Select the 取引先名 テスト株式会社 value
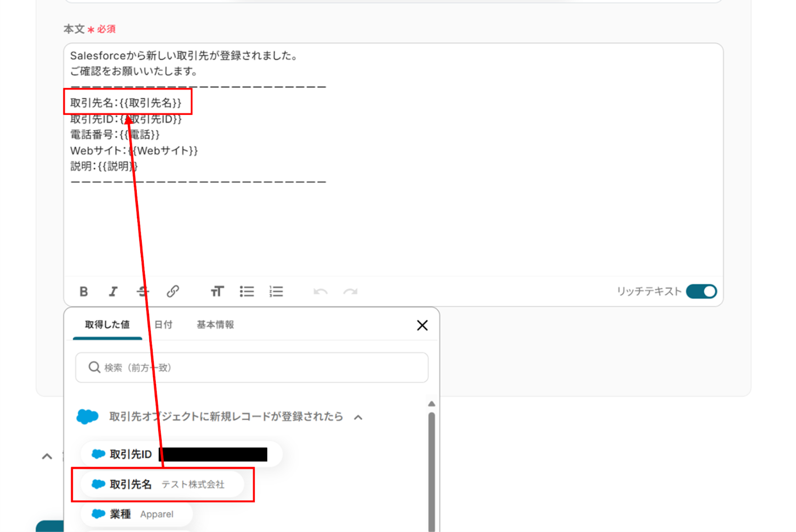 click(162, 484)
